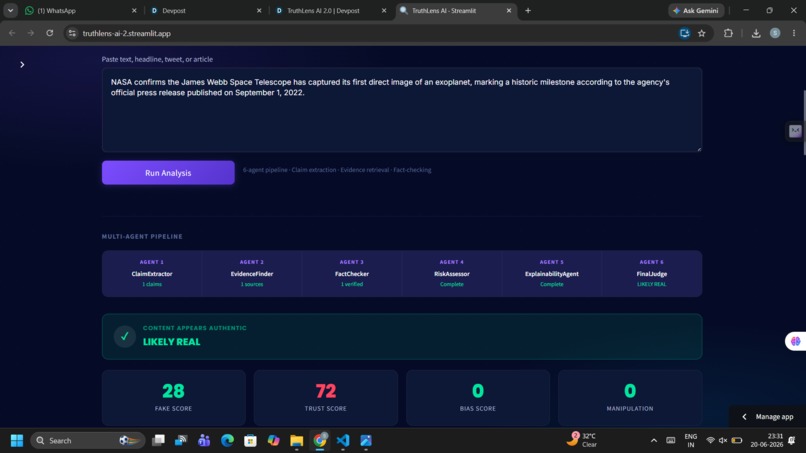Click the Ask Gemini button
This screenshot has width=806, height=453.
click(696, 10)
